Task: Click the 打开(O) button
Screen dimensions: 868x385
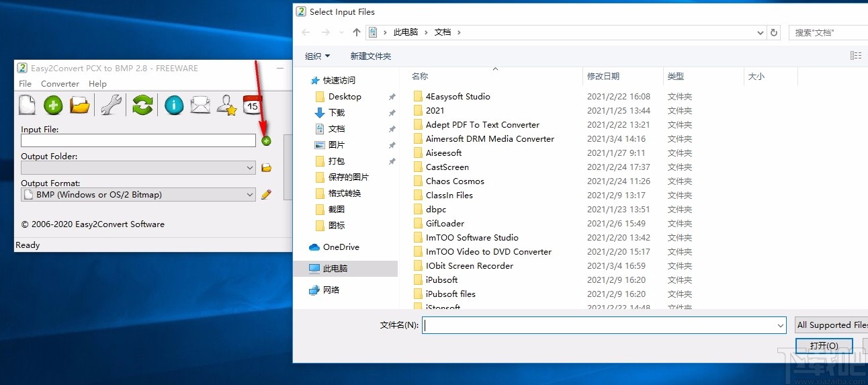Action: click(x=824, y=345)
